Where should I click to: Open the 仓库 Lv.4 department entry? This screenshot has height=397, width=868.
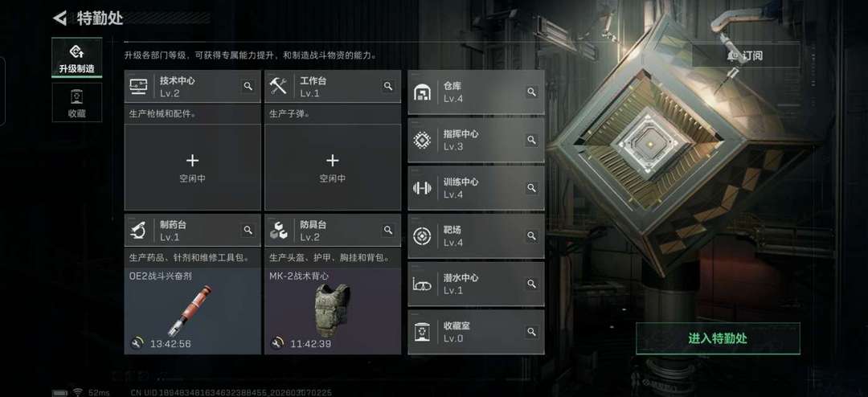pos(476,92)
